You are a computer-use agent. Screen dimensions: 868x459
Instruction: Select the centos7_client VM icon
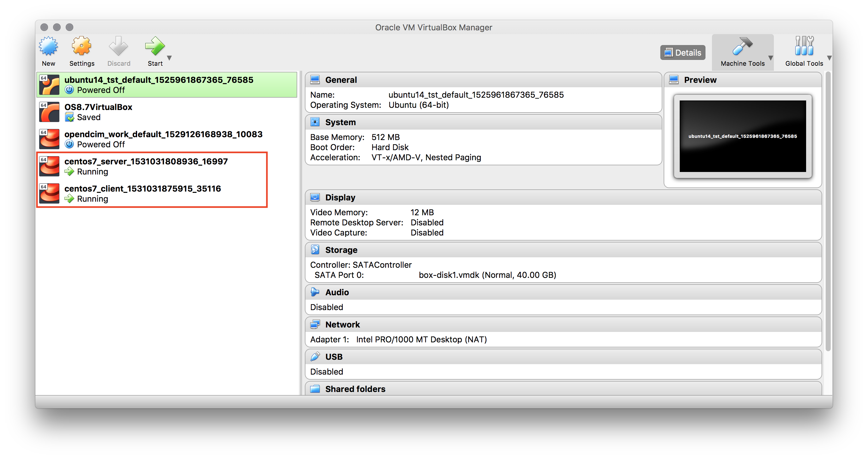[49, 193]
